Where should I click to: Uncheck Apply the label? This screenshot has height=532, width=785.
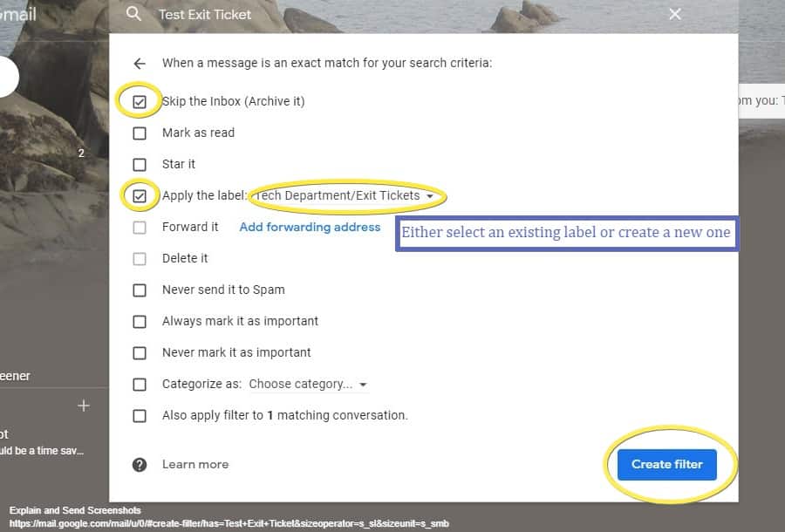coord(140,195)
